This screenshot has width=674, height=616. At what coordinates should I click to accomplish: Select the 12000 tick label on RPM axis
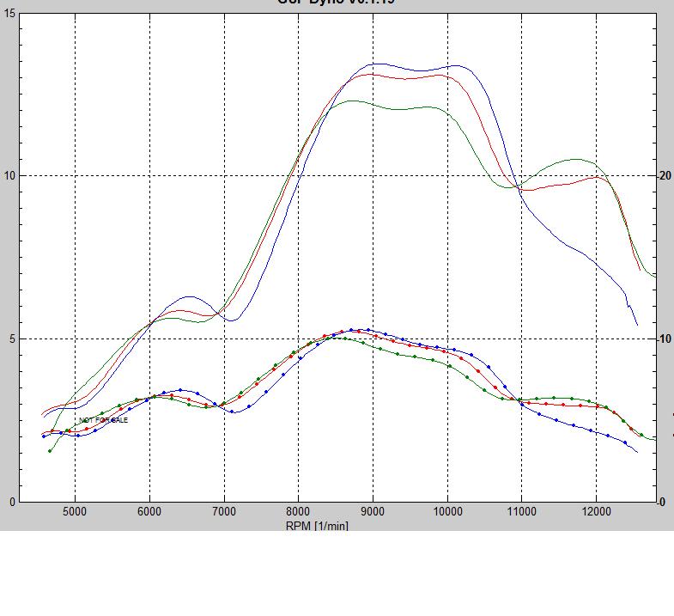[596, 512]
